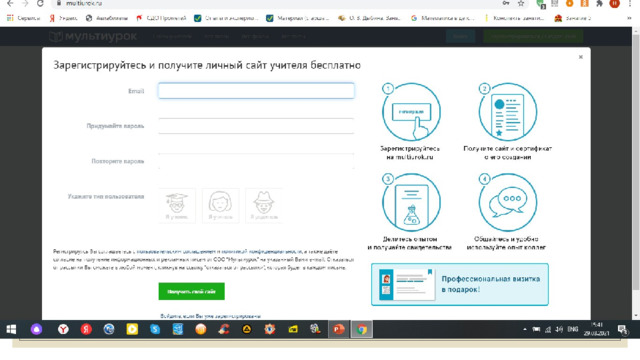
Task: Switch to PowerPoint in taskbar
Action: pos(338,329)
